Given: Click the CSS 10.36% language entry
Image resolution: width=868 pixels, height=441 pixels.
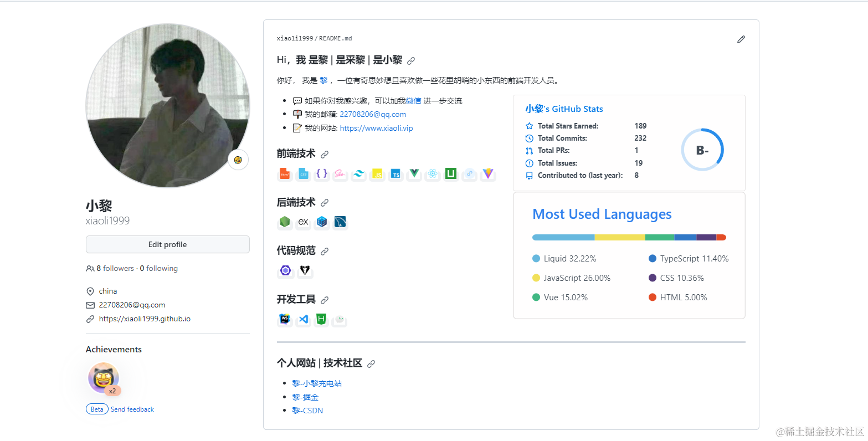Looking at the screenshot, I should pos(676,278).
